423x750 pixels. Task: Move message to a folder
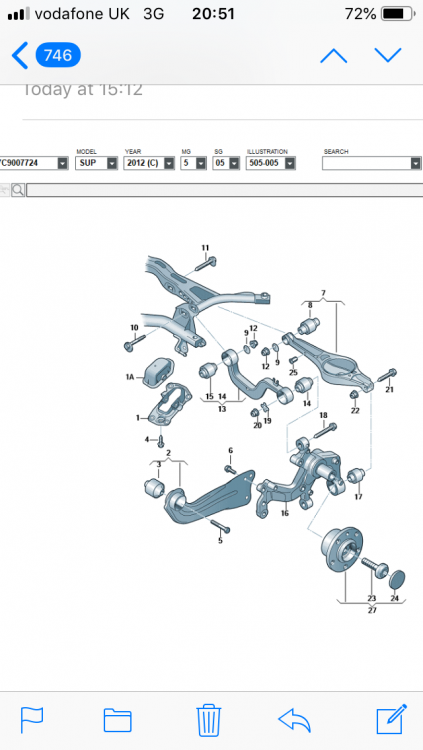118,720
